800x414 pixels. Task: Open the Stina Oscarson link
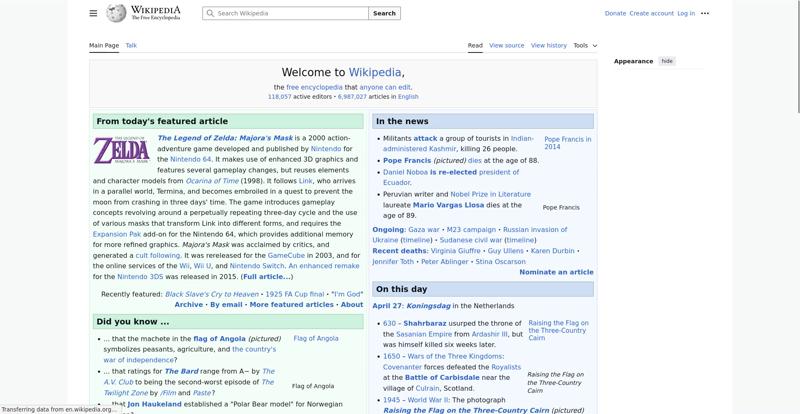pos(500,261)
